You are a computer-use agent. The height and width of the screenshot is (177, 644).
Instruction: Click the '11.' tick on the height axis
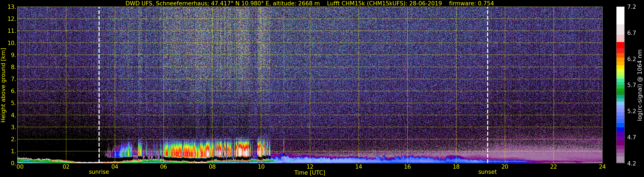pos(12,31)
